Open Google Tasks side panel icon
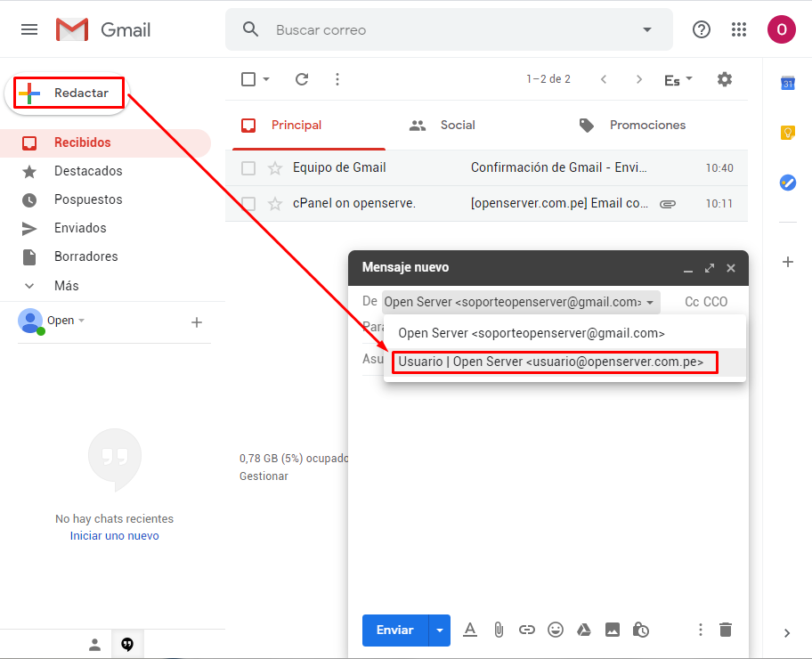The height and width of the screenshot is (659, 812). (x=788, y=183)
